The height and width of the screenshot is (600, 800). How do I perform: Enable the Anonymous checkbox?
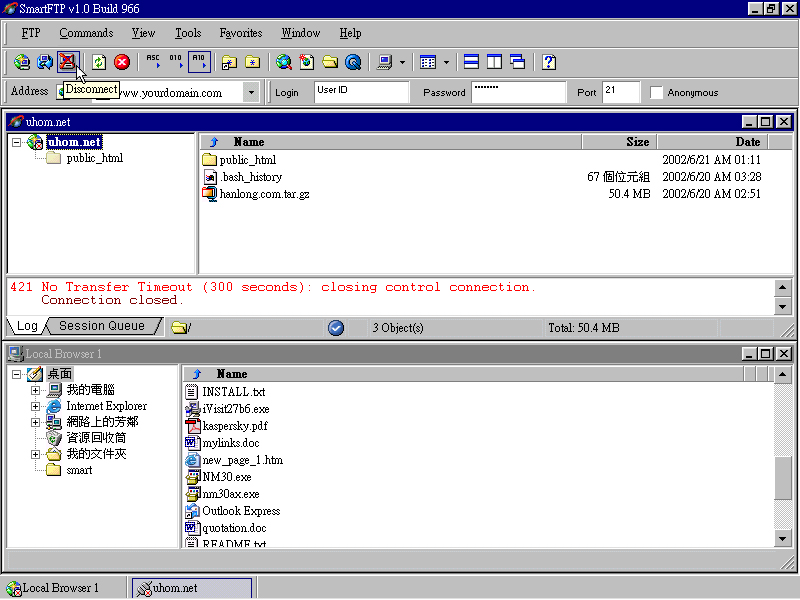pos(656,92)
